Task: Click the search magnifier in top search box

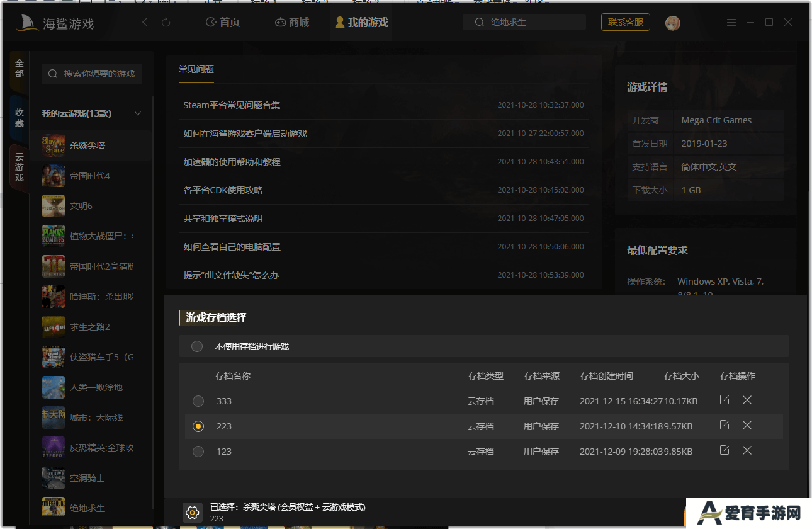Action: pyautogui.click(x=479, y=22)
